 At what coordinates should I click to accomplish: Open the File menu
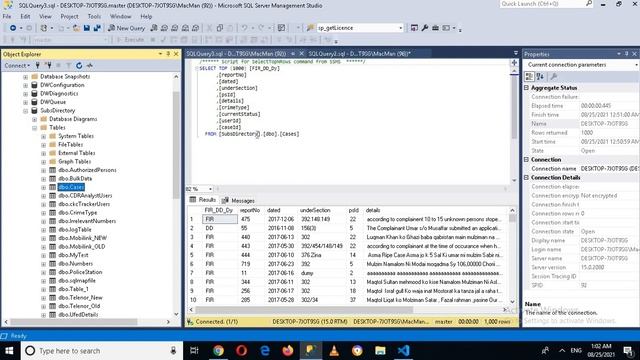(x=7, y=16)
